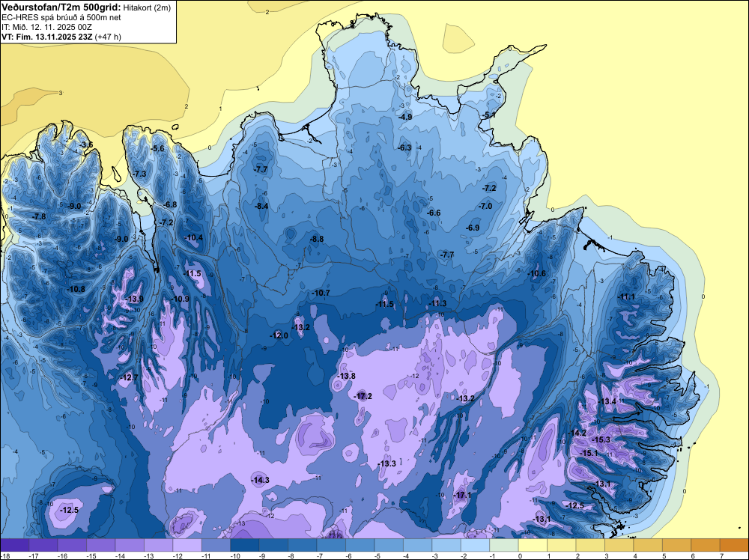Click the -4.9 temperature value
The image size is (749, 560).
405,117
